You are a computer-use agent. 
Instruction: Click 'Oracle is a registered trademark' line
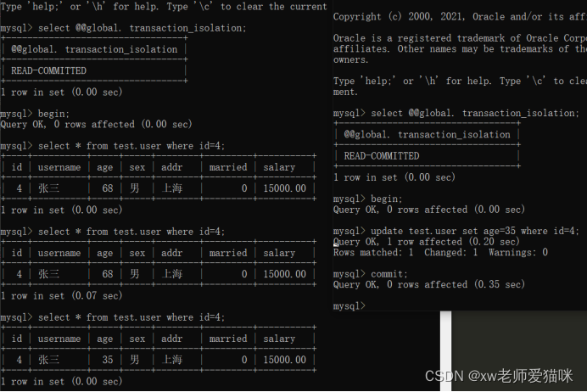(x=460, y=38)
